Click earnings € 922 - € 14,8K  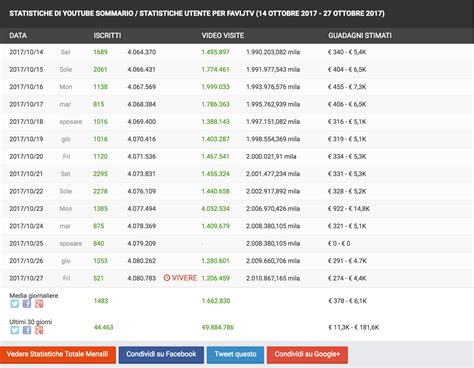coord(349,209)
